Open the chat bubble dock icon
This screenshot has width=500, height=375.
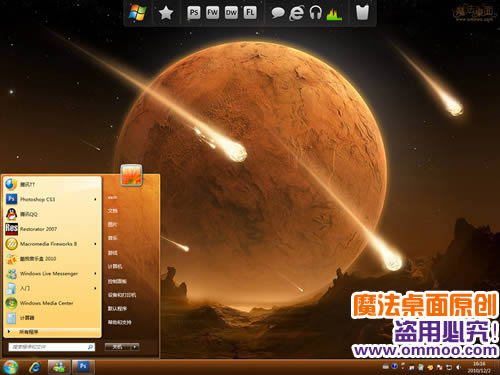278,13
